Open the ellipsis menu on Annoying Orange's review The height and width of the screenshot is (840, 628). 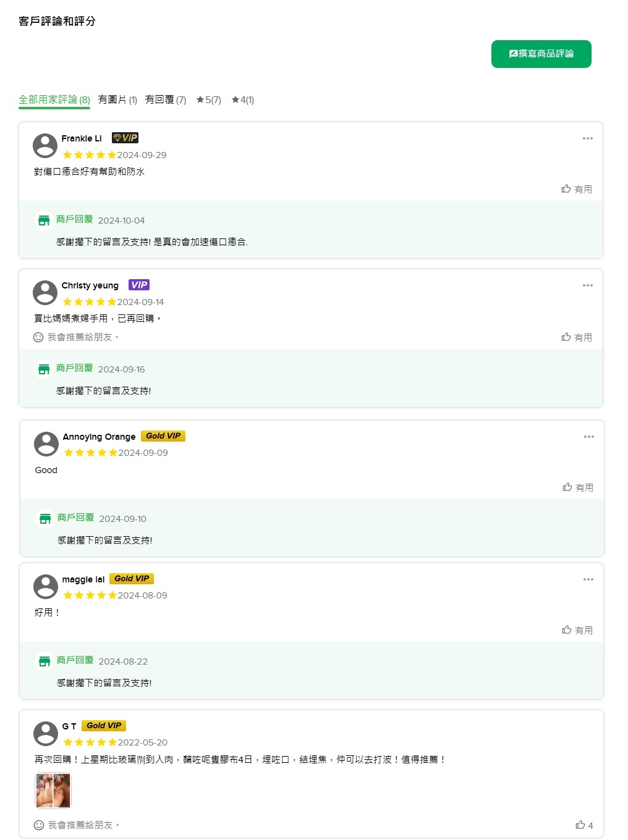coord(588,437)
